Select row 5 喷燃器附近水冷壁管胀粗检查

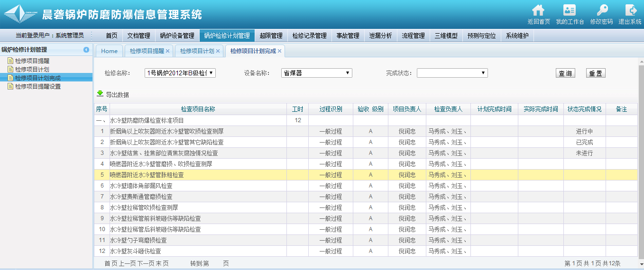pyautogui.click(x=147, y=175)
